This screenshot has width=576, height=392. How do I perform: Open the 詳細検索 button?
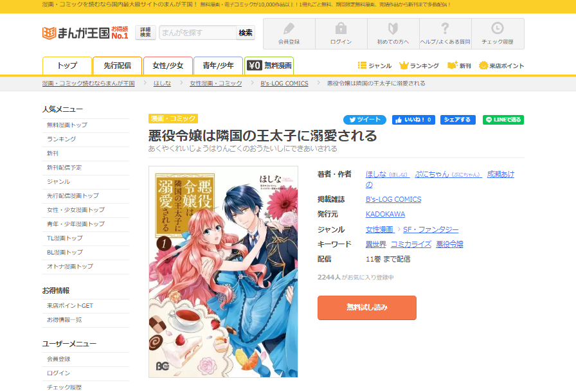[145, 32]
